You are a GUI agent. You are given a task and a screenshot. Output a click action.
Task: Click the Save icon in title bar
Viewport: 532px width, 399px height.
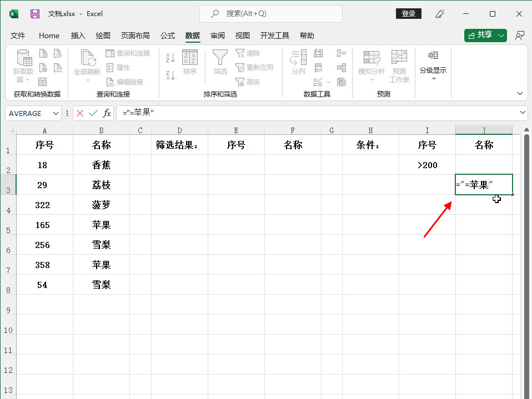(35, 14)
